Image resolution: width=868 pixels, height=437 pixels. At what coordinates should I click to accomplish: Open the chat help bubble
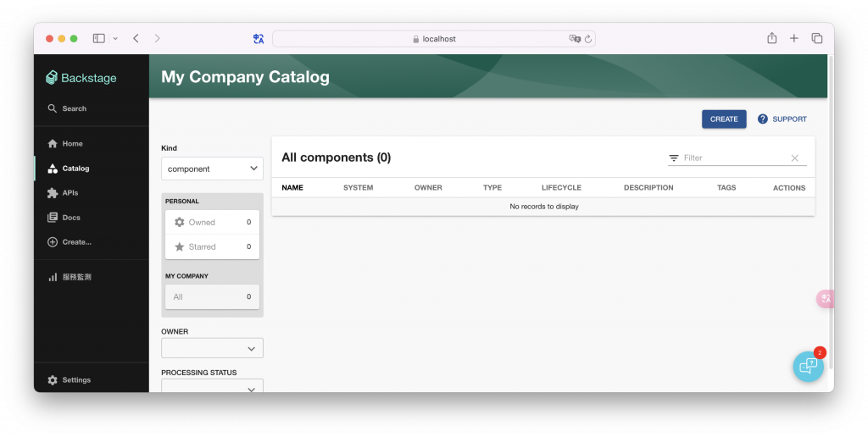[x=808, y=366]
